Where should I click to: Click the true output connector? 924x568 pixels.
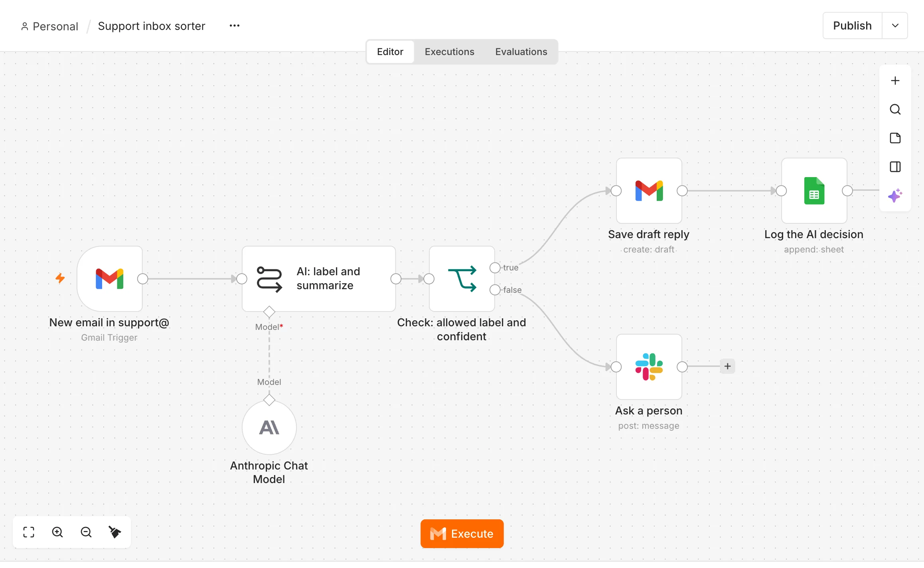tap(495, 268)
